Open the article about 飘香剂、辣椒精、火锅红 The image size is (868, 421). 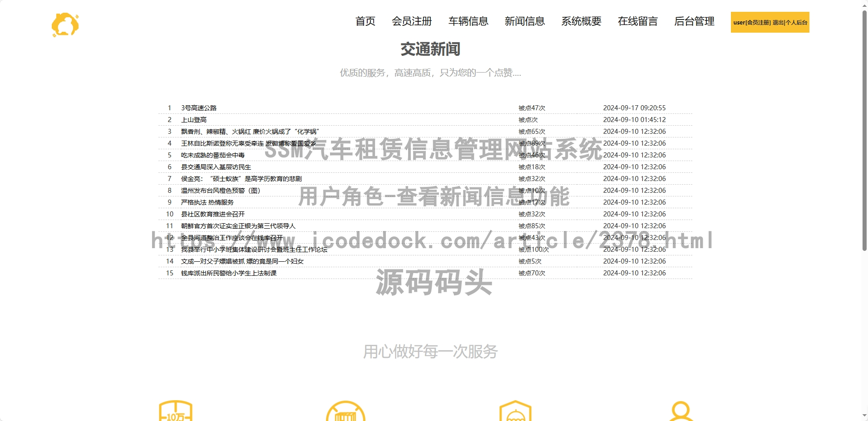click(x=250, y=132)
